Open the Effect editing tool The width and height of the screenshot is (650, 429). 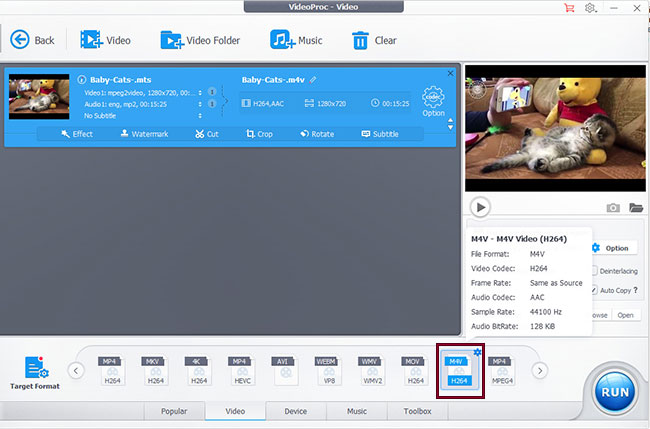76,134
